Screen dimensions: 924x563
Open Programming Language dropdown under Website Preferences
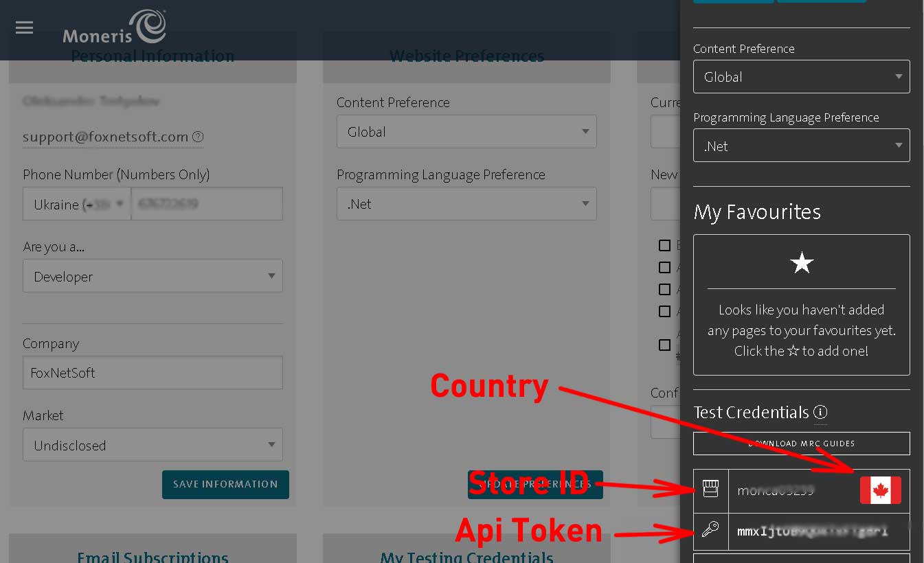tap(466, 204)
